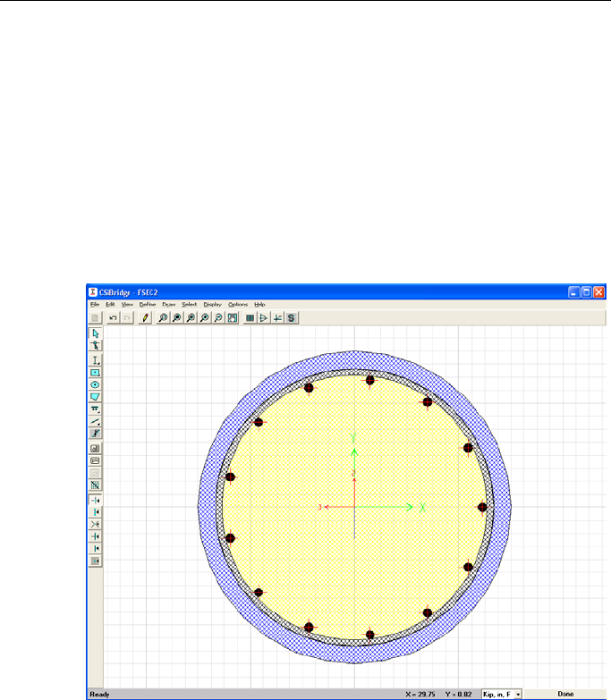Toggle Snap to Lines and Edges
This screenshot has width=611, height=700.
pos(95,548)
